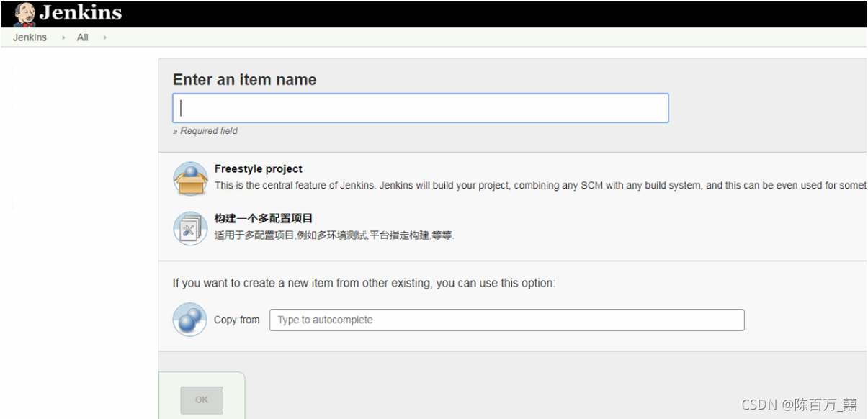Click the 适用于多配置项目 description text

pos(334,235)
